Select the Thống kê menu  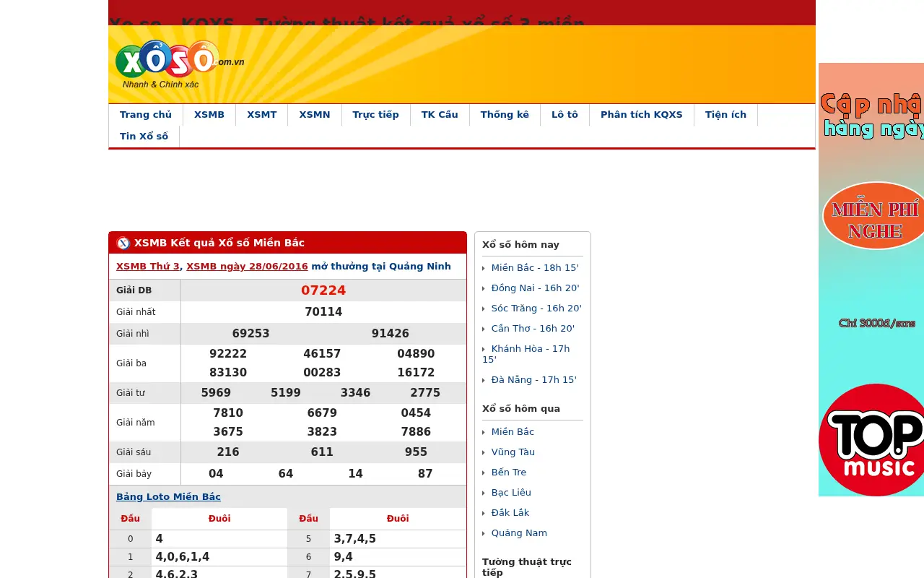pos(505,115)
